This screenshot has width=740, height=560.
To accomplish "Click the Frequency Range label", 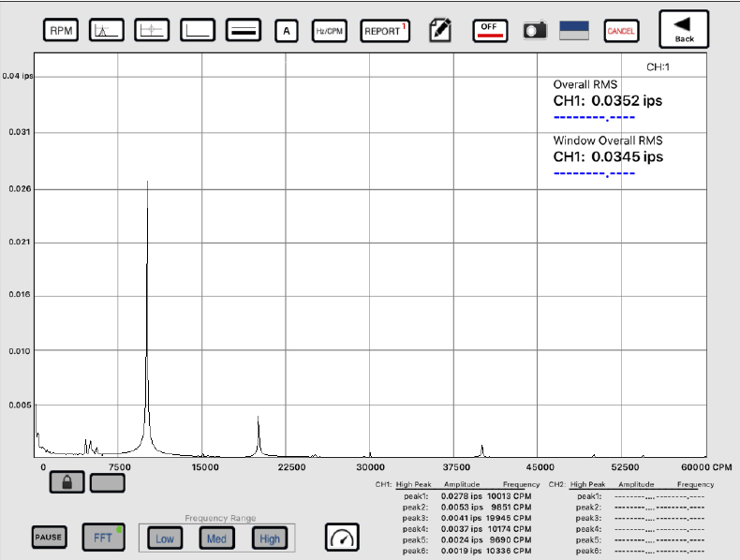I will (x=220, y=518).
